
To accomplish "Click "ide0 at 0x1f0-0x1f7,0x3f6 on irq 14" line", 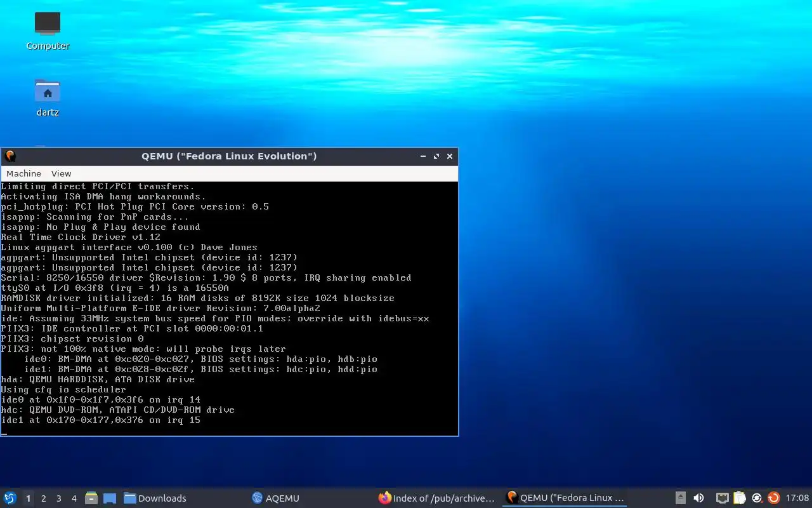I will 101,400.
